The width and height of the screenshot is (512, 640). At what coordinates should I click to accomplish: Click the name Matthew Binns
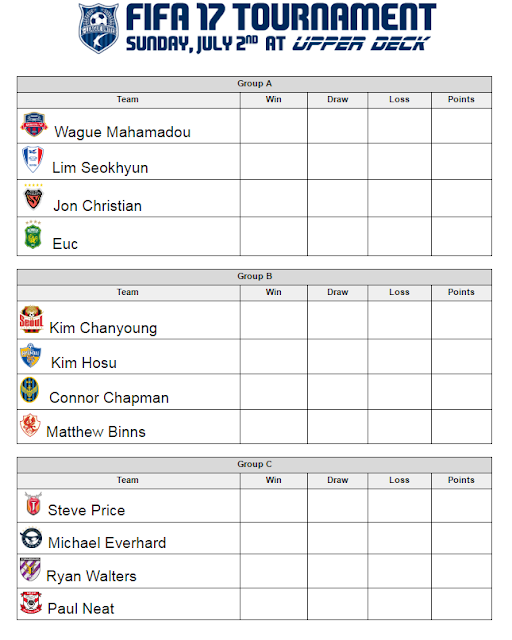pyautogui.click(x=96, y=432)
